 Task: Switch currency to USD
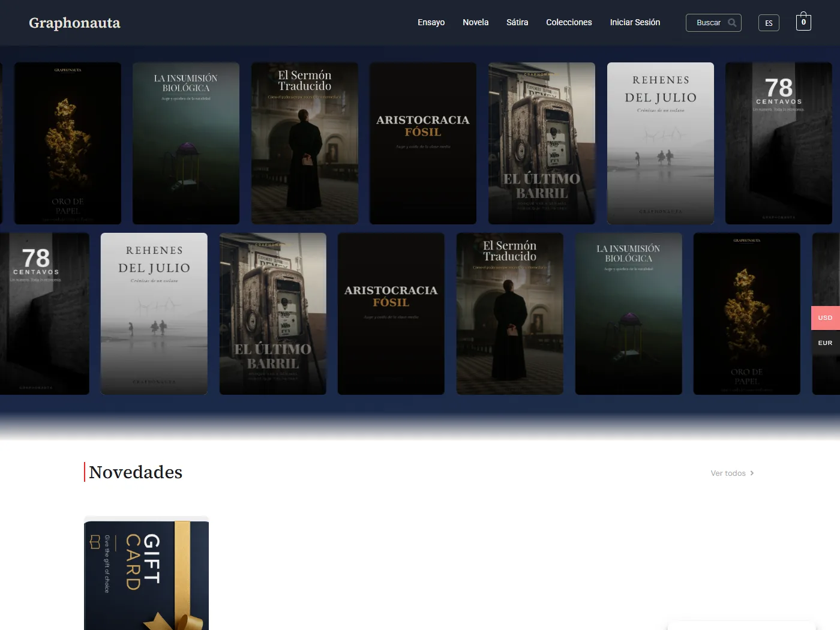[826, 318]
